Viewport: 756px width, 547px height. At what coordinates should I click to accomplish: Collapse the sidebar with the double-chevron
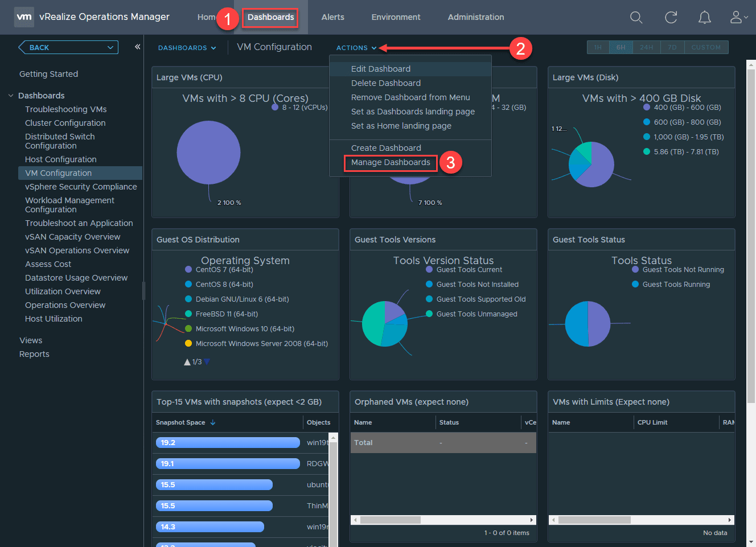[137, 48]
